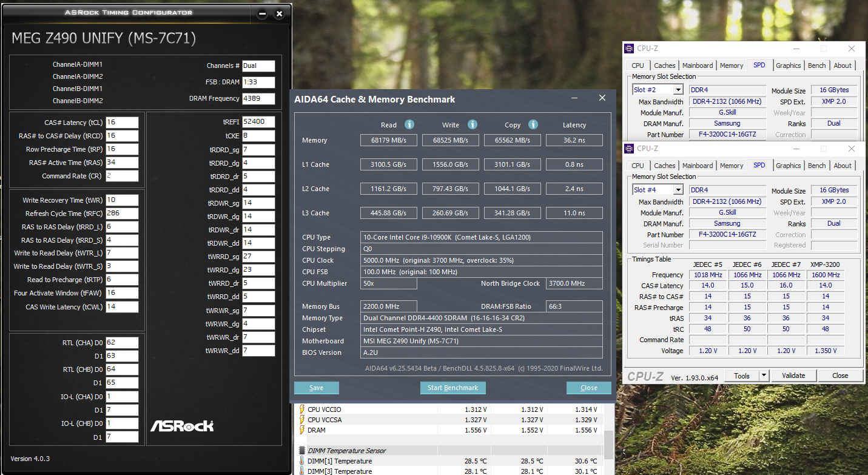868x475 pixels.
Task: Click the Four Activate Window (tFAW) field
Action: pyautogui.click(x=122, y=293)
